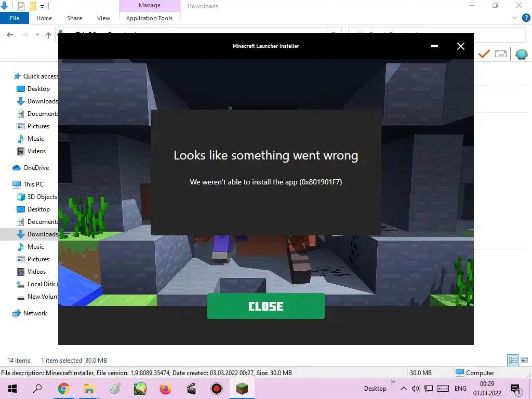Open the touch keyboard tray icon
This screenshot has height=399, width=532.
[443, 389]
